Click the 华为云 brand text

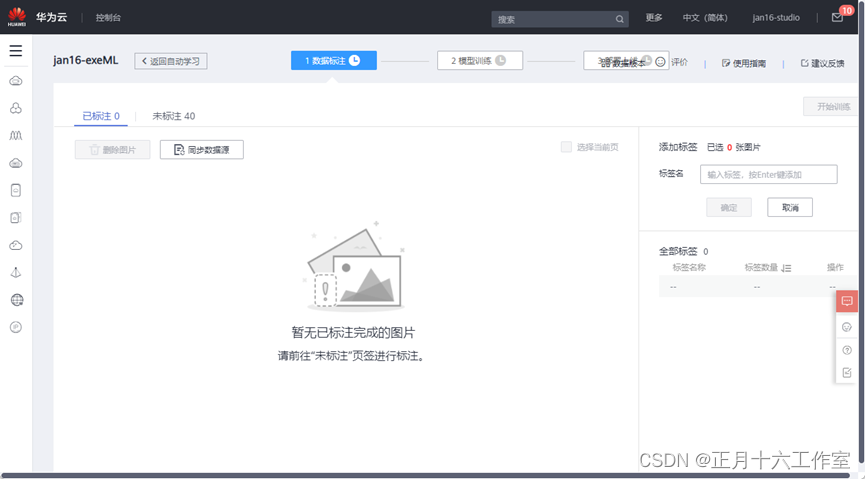pos(52,17)
